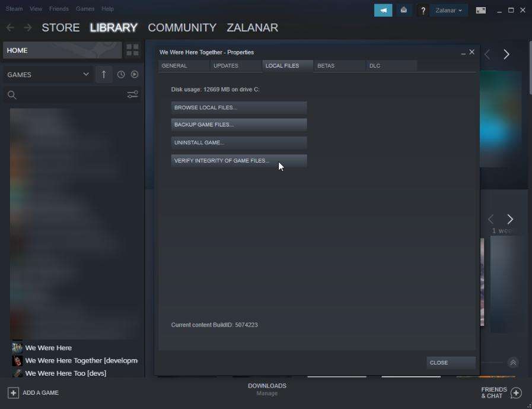This screenshot has width=532, height=409.
Task: Switch to the LOCAL FILES tab
Action: [x=288, y=65]
